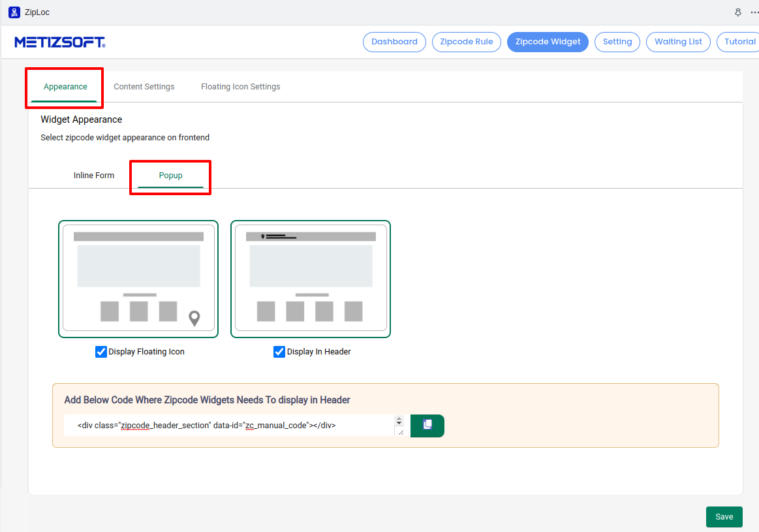Open the Zipcode Rule page
The width and height of the screenshot is (759, 532).
(x=467, y=42)
